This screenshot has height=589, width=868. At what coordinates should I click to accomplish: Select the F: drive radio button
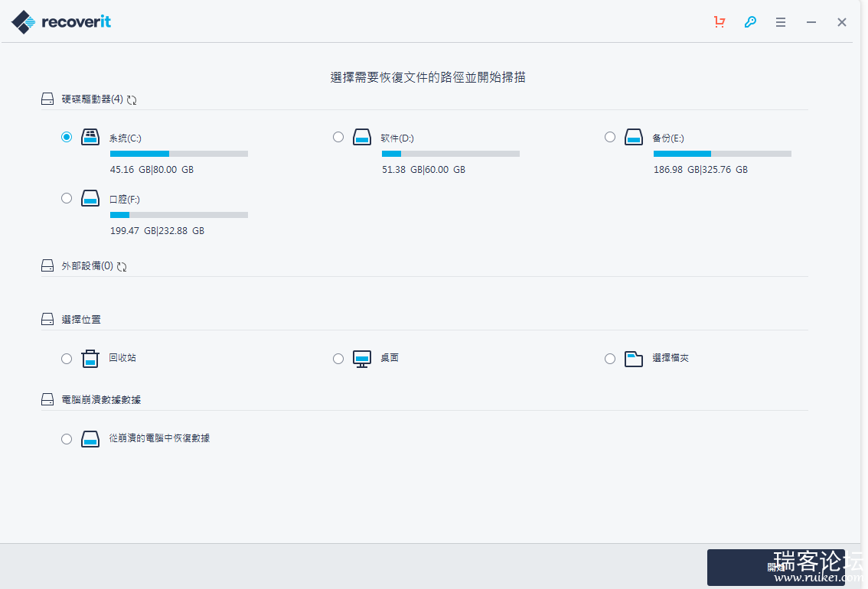tap(67, 198)
